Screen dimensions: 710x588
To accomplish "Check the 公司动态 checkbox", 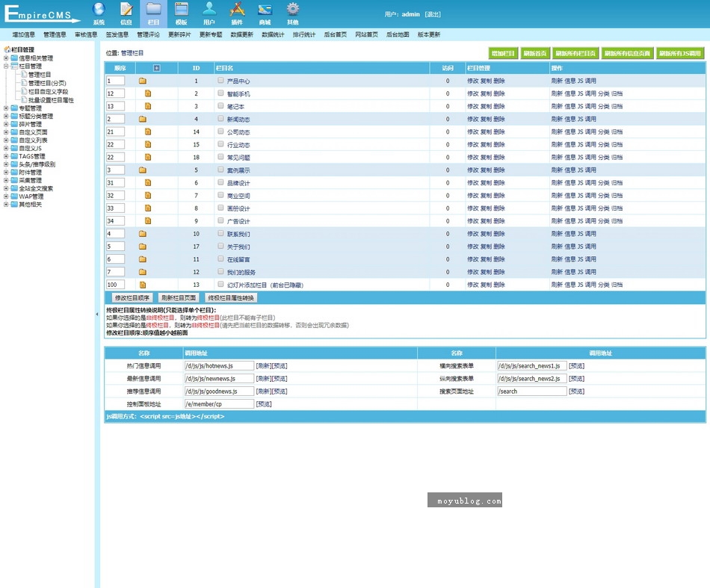I will coord(220,131).
